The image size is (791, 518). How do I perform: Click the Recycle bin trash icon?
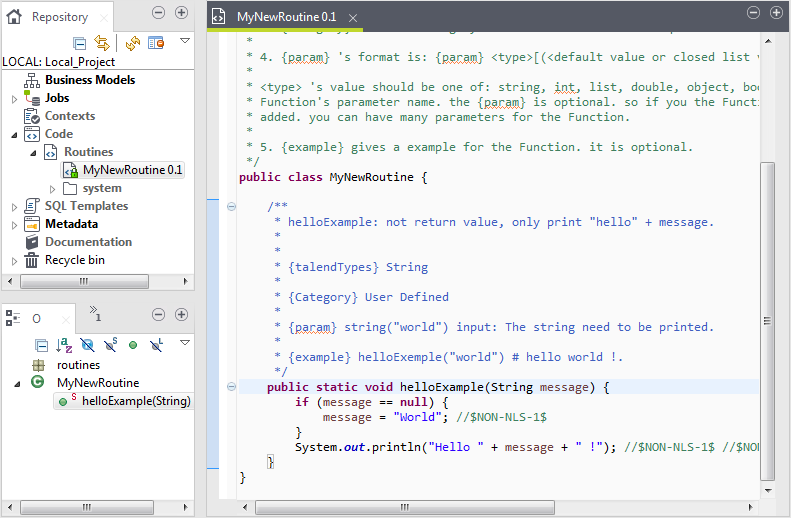[x=32, y=260]
